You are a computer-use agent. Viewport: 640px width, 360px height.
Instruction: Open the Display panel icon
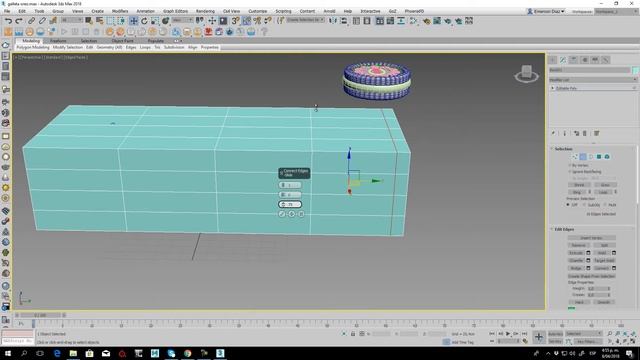click(x=595, y=60)
